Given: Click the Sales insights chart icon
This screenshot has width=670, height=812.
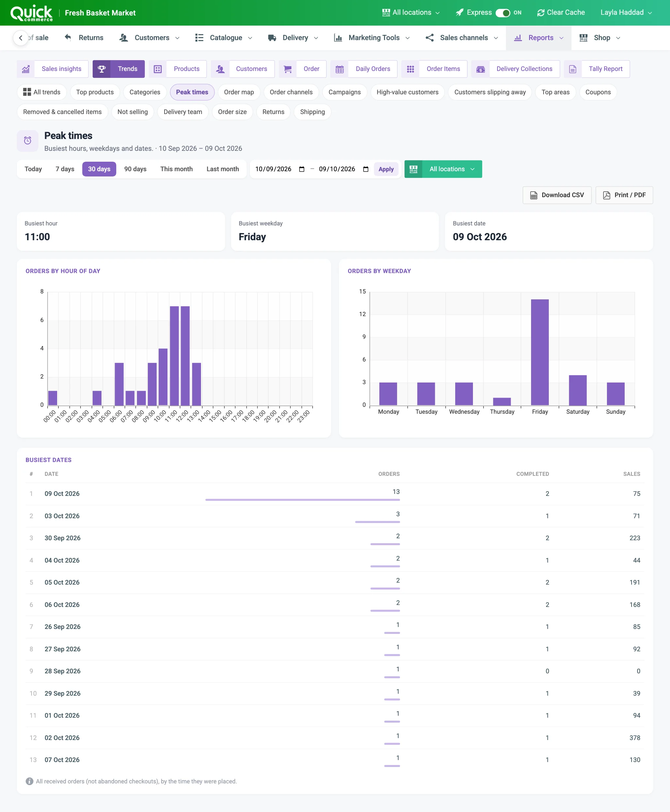Looking at the screenshot, I should 26,69.
